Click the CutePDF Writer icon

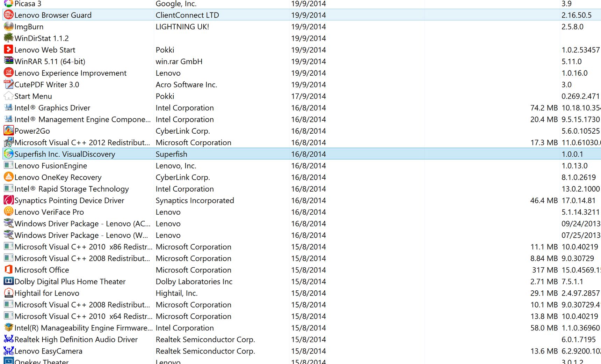(x=8, y=84)
